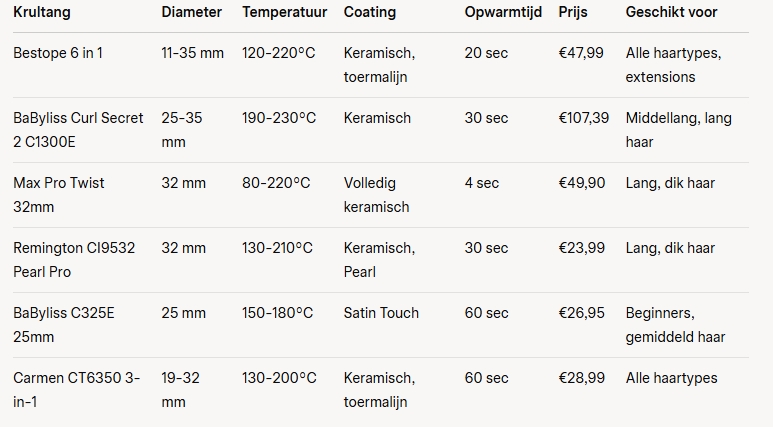Click the Coating column header
The width and height of the screenshot is (773, 427).
pyautogui.click(x=370, y=12)
